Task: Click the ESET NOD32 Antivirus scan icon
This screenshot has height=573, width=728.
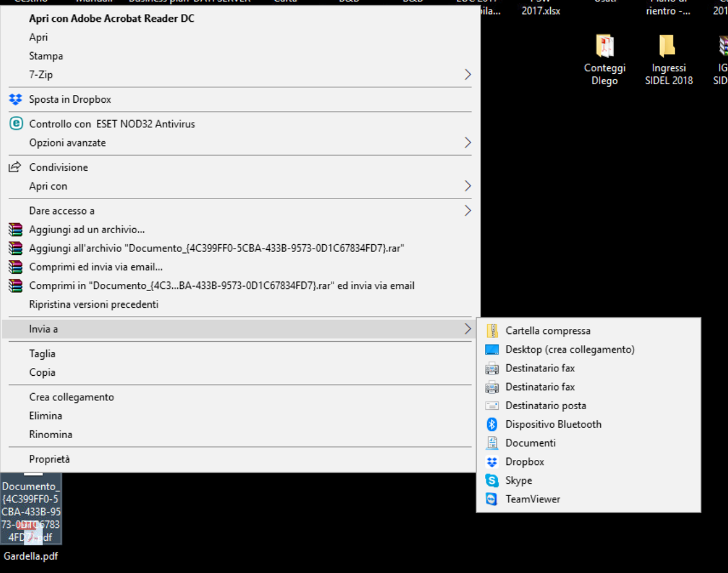Action: point(16,123)
